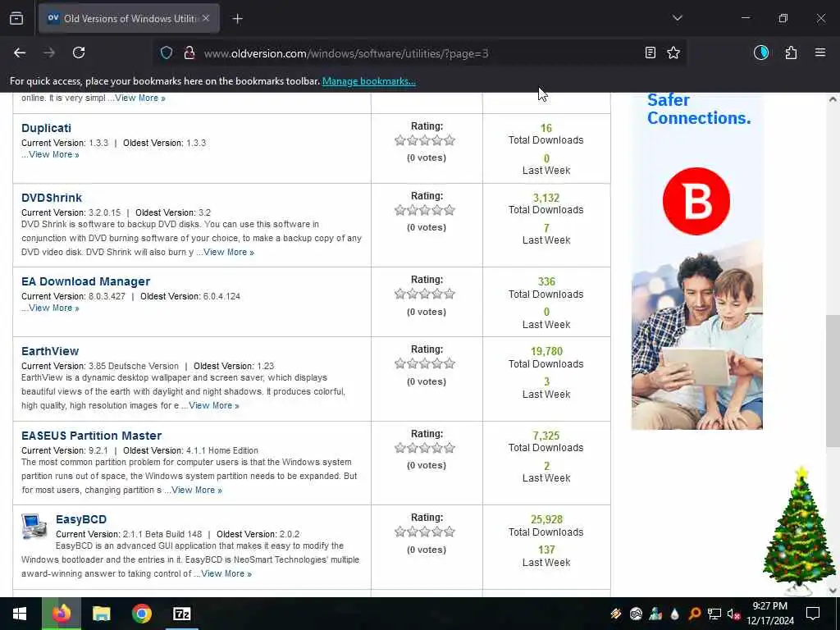Open the Manage bookmarks link
840x630 pixels.
tap(368, 81)
